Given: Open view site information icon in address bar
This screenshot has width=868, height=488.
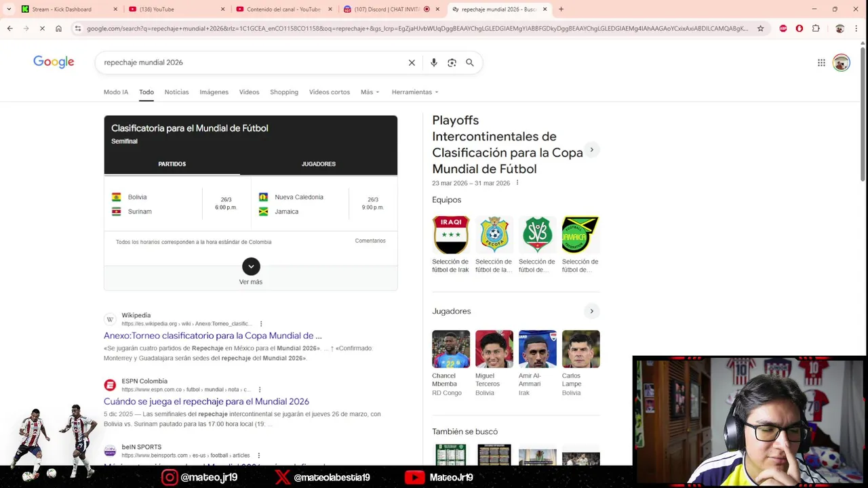Looking at the screenshot, I should coord(78,28).
